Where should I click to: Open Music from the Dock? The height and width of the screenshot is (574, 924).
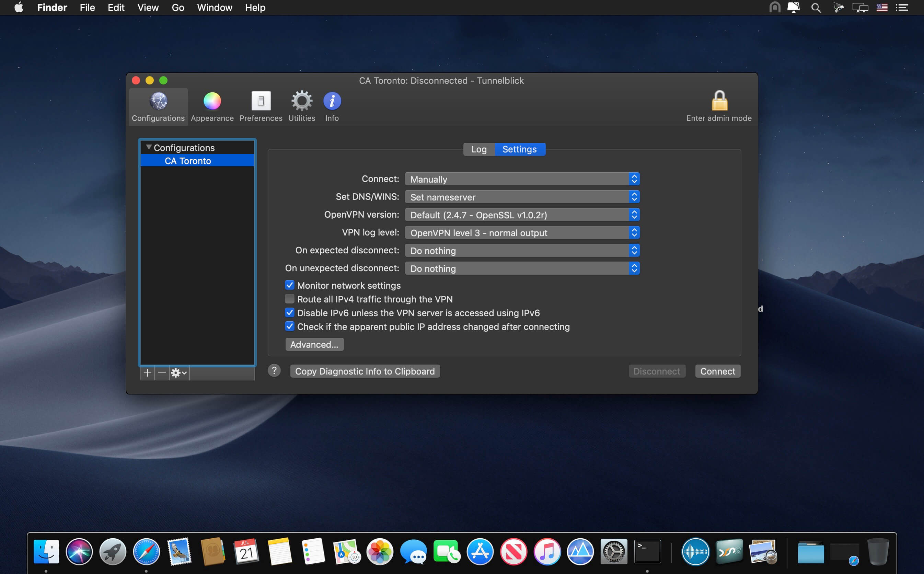547,551
